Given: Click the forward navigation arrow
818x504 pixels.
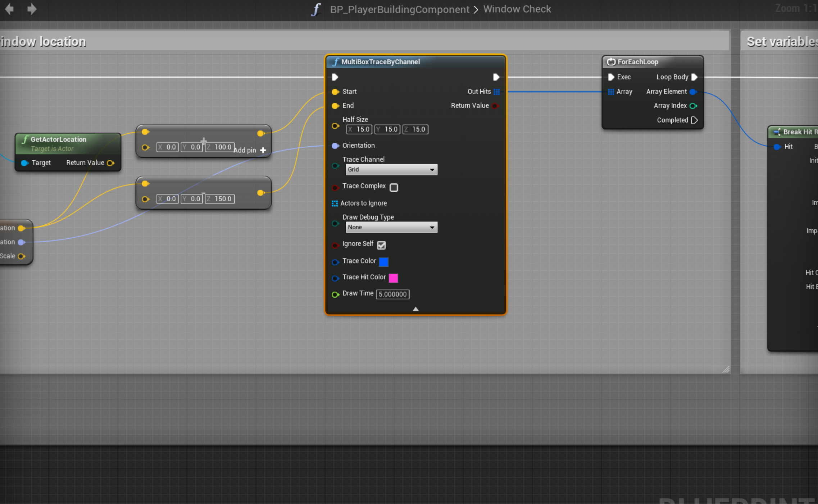Looking at the screenshot, I should (x=32, y=9).
